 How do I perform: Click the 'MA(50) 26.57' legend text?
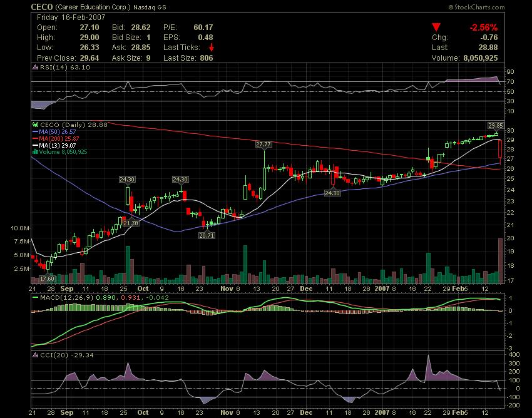[x=58, y=131]
